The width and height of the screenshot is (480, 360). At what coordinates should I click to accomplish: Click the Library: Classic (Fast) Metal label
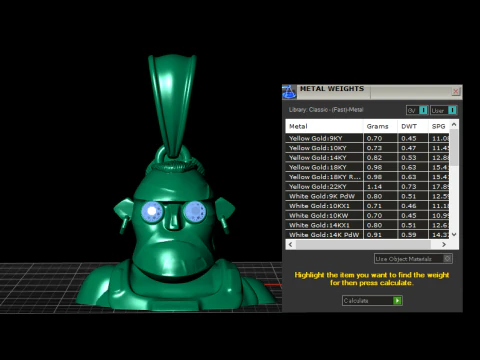[326, 110]
